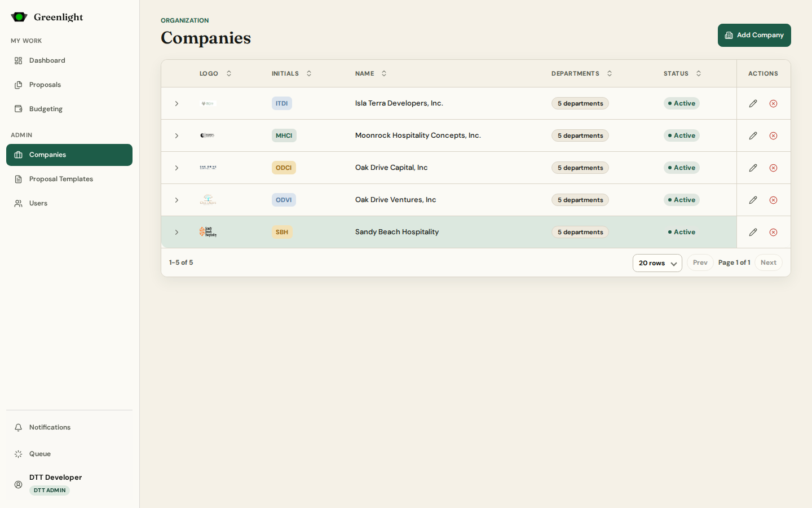The height and width of the screenshot is (508, 812).
Task: Click the SBH initials badge
Action: (x=282, y=232)
